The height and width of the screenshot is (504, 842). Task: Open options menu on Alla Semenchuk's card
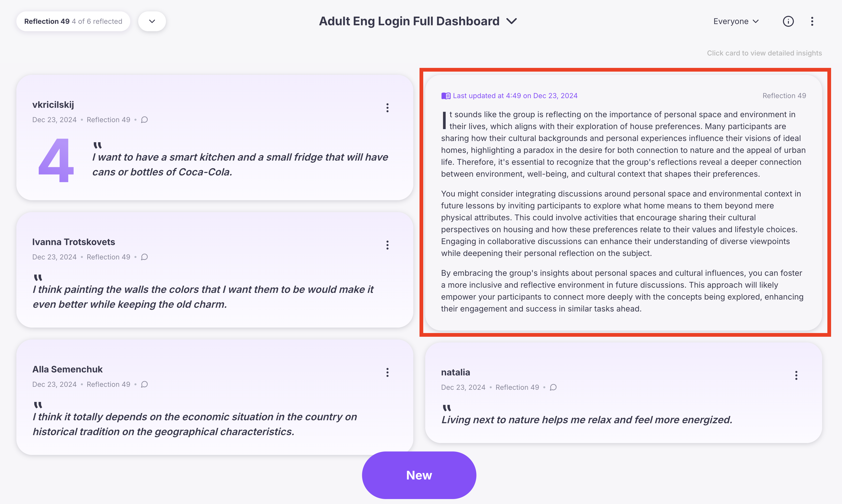coord(387,373)
